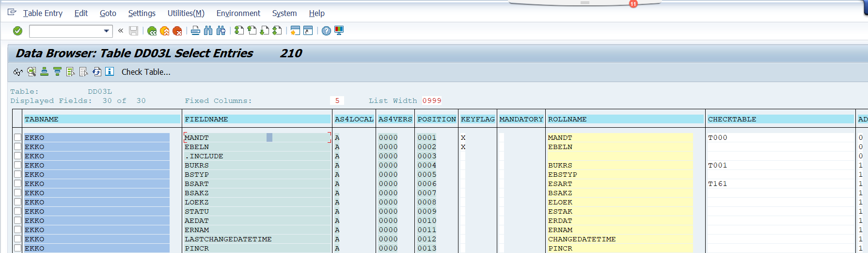Collapse the command field with double chevron
This screenshot has height=253, width=868.
pos(121,31)
